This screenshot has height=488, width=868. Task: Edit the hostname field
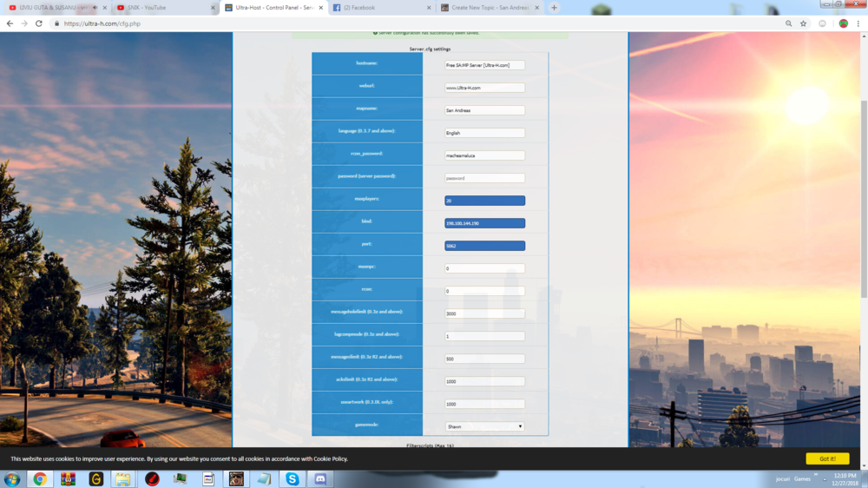click(x=484, y=65)
